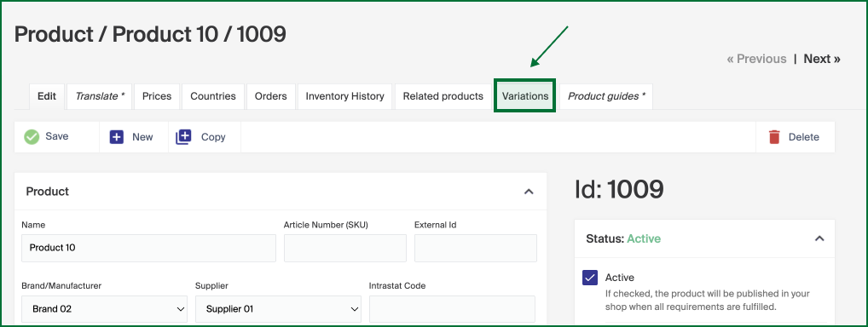Open the Translate tab
868x327 pixels.
(x=101, y=96)
